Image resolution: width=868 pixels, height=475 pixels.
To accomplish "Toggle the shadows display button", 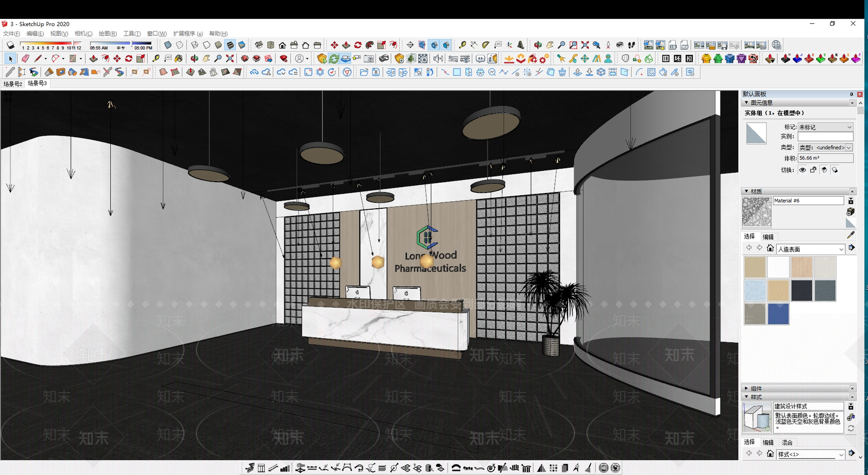I will [x=10, y=45].
